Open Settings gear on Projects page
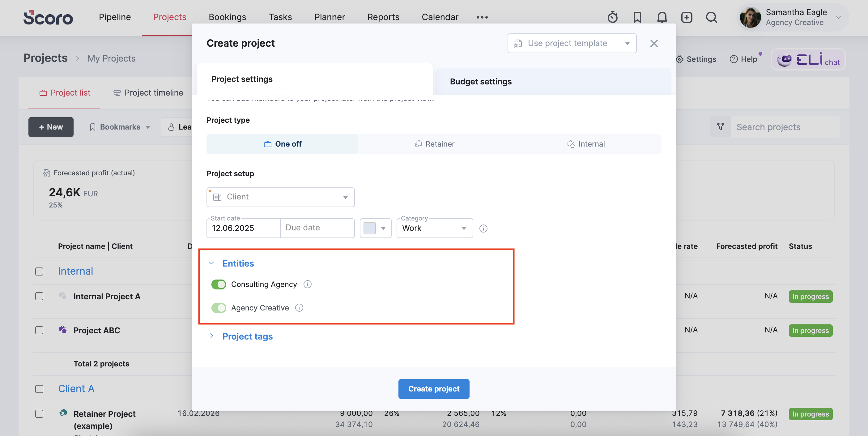The image size is (868, 436). (x=696, y=59)
